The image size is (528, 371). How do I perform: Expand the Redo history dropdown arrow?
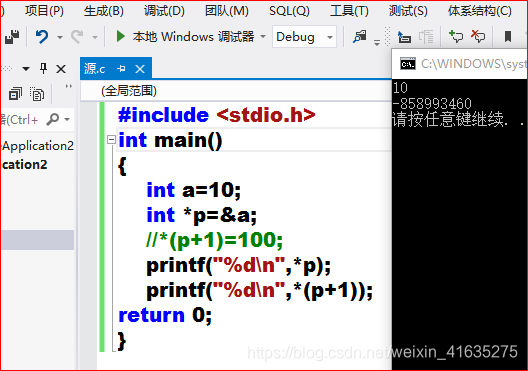click(95, 37)
